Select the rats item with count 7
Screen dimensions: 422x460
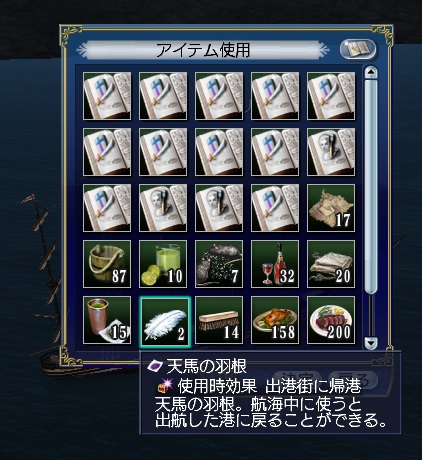(219, 264)
